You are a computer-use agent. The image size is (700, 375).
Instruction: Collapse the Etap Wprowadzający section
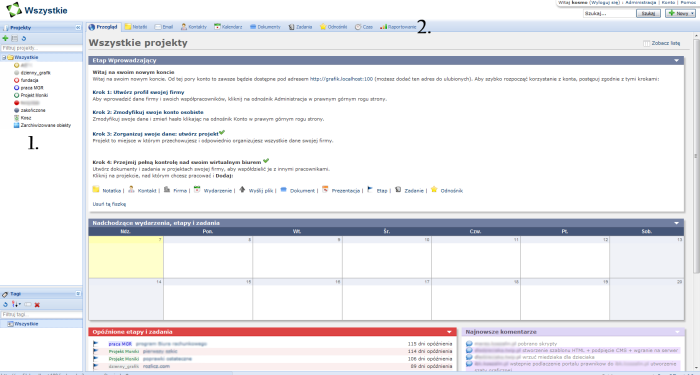pyautogui.click(x=676, y=60)
